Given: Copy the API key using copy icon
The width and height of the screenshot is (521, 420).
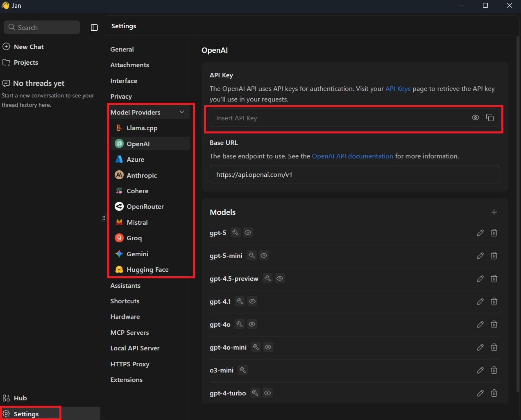Looking at the screenshot, I should point(490,118).
